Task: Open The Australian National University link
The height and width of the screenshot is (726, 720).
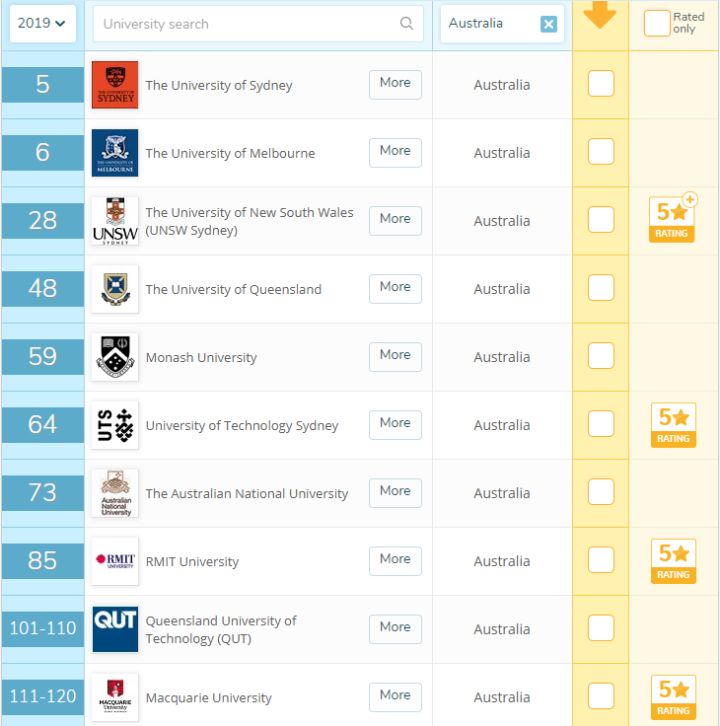Action: pos(247,494)
